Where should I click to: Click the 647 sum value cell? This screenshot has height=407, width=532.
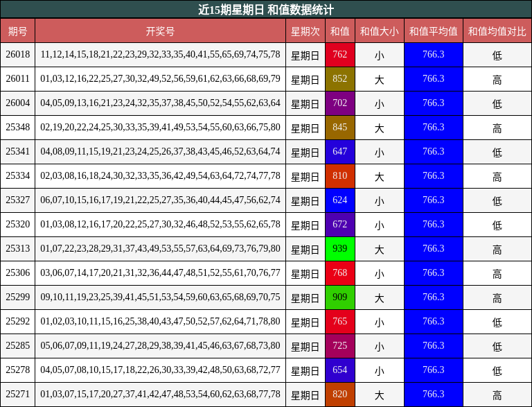point(340,152)
